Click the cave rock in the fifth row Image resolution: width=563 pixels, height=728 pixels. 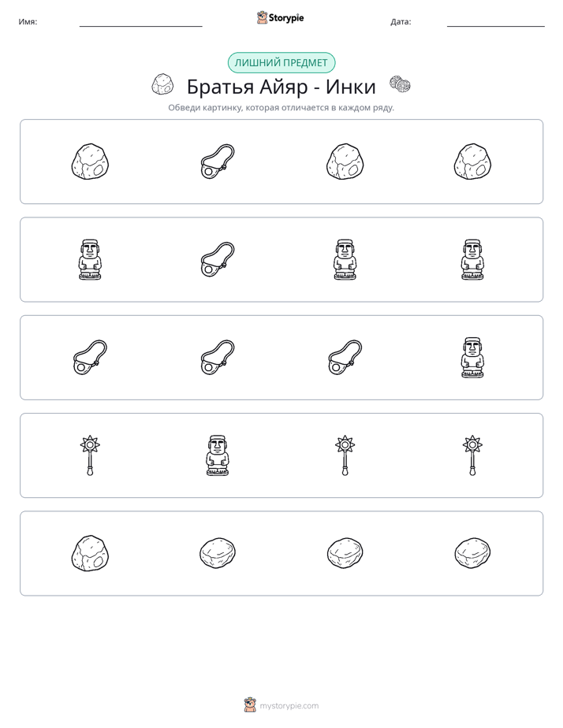(90, 553)
